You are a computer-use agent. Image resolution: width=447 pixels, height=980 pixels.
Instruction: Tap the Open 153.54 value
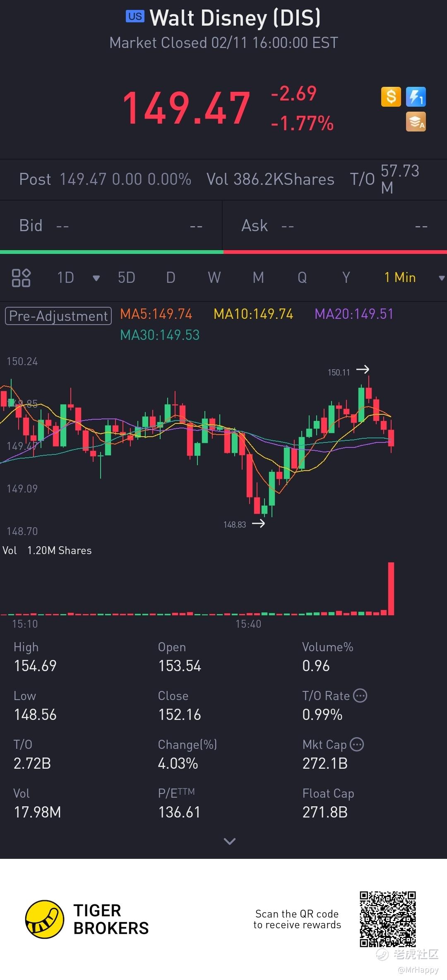point(180,666)
